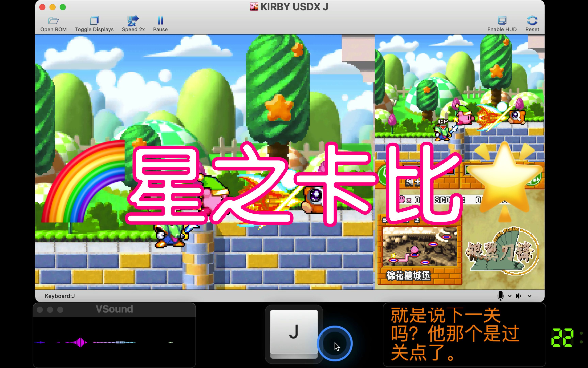
Task: Click the J key overlay
Action: click(x=294, y=334)
